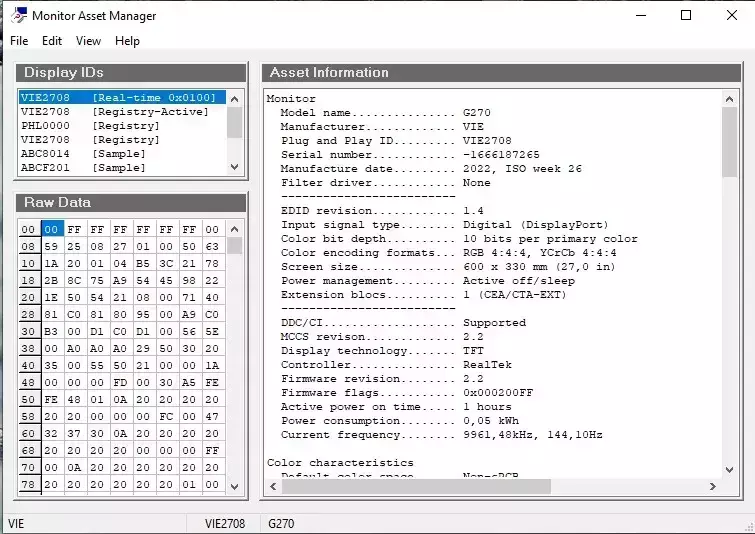Click Asset Information scroll right arrow
This screenshot has height=534, width=755.
713,486
